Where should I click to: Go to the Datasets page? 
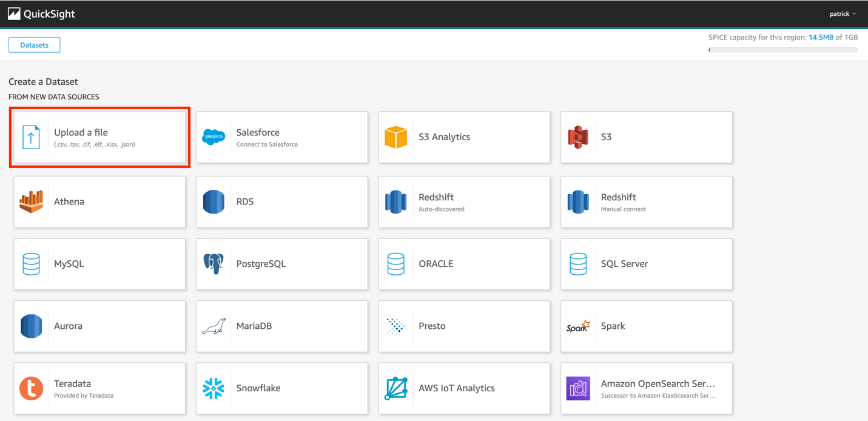[34, 45]
